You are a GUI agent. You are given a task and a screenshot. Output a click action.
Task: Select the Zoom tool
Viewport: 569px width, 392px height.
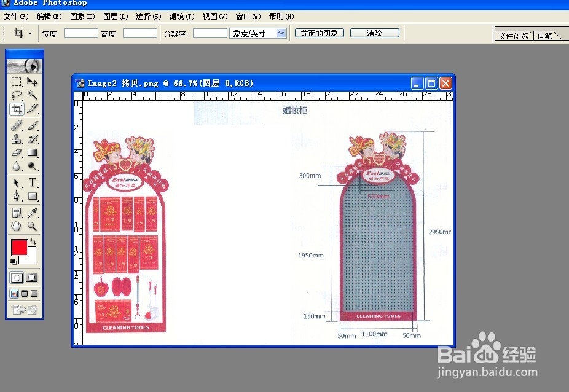[33, 226]
